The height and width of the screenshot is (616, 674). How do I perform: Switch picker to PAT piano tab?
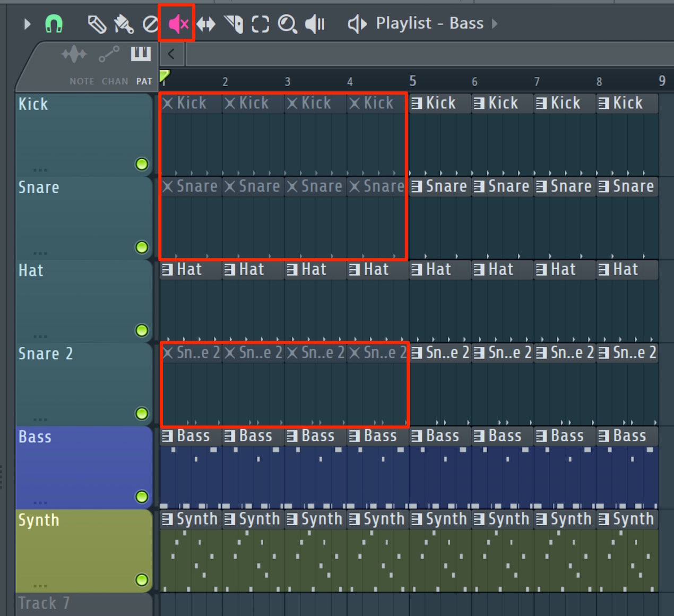click(x=141, y=53)
